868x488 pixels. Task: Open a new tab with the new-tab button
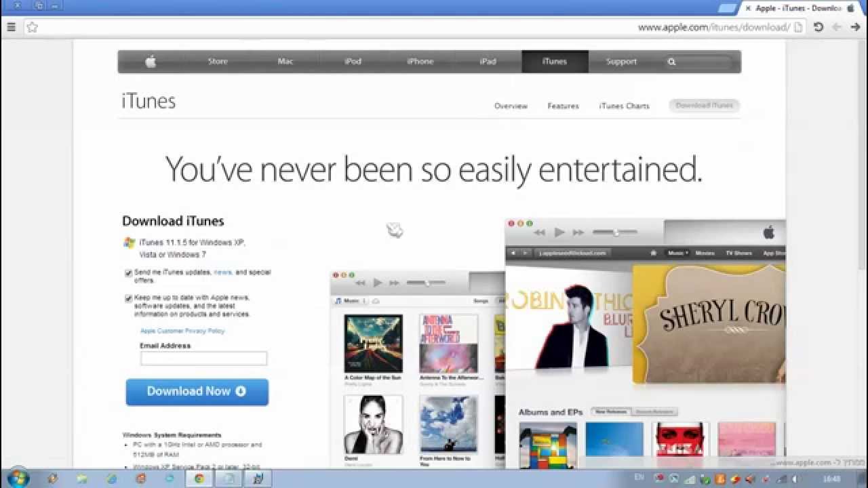click(x=726, y=8)
